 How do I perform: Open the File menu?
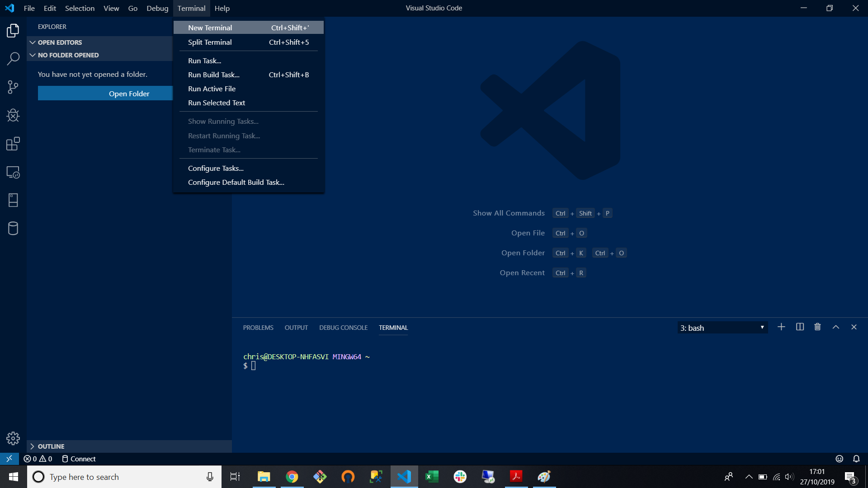29,8
